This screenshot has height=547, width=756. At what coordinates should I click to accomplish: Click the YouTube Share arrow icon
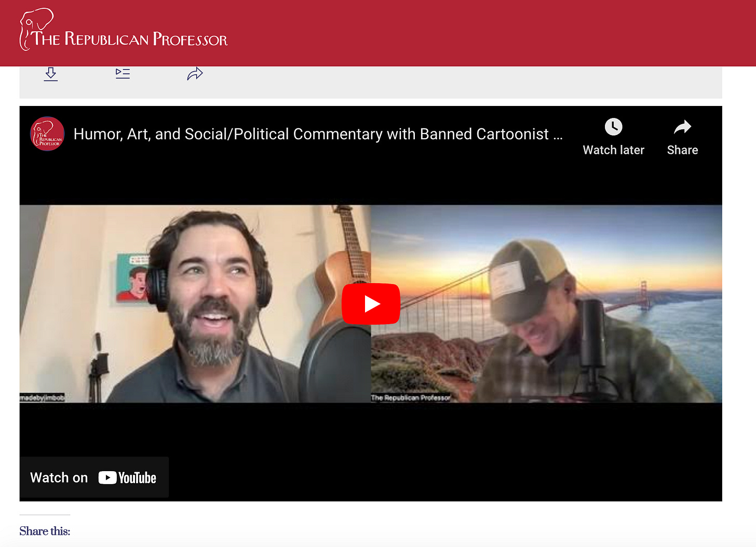pos(682,127)
